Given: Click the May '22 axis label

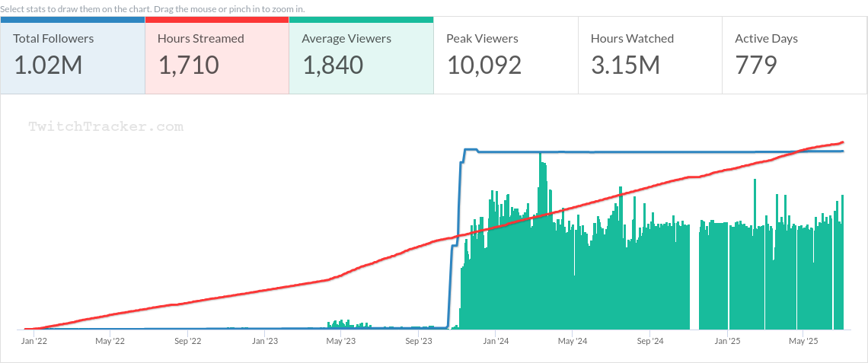Looking at the screenshot, I should pos(110,342).
